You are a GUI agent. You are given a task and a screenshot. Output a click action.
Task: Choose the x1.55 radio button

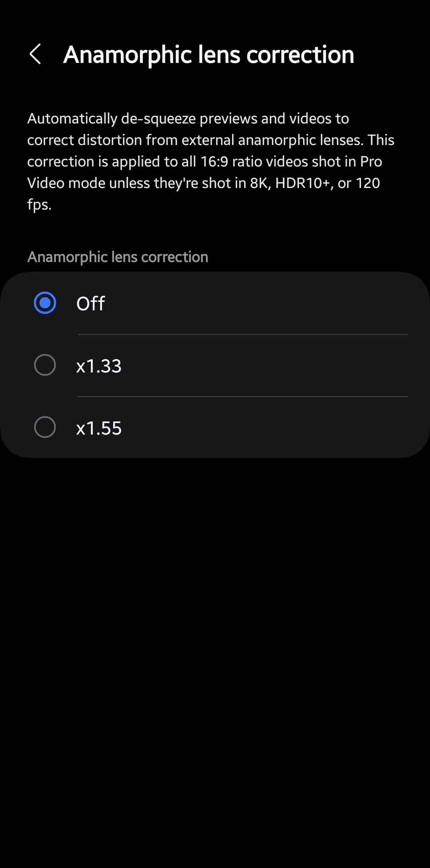[x=45, y=427]
